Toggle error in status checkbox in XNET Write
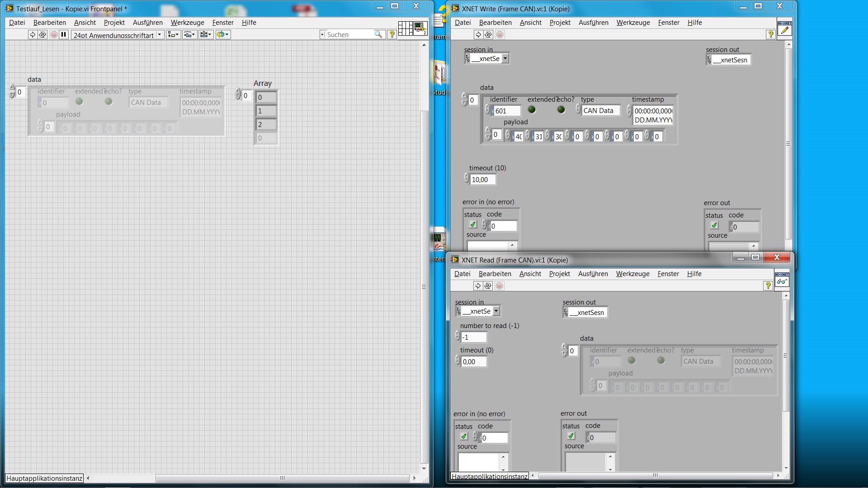This screenshot has width=868, height=488. point(473,225)
